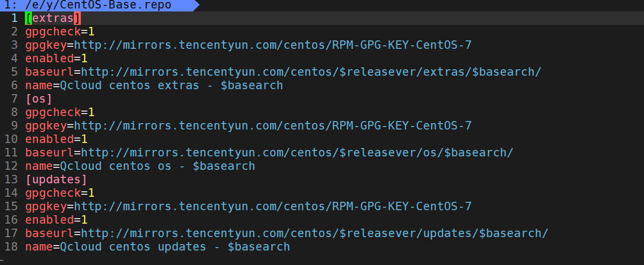Click the [os] section header

coord(39,99)
